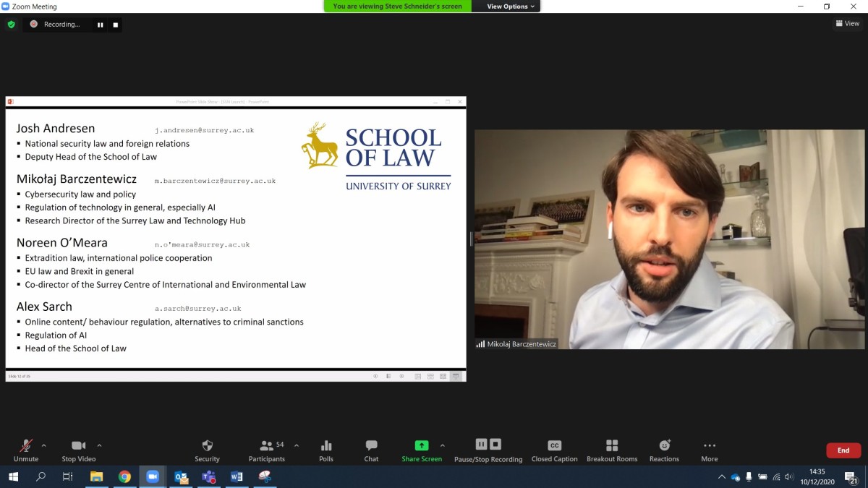Open the Participants panel
Screen dimensions: 868x488
tap(266, 450)
